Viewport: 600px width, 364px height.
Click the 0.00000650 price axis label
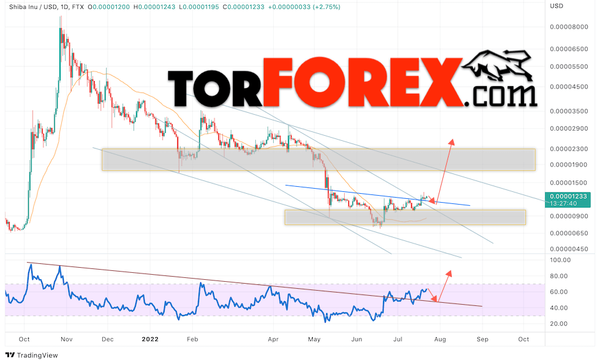tap(569, 233)
